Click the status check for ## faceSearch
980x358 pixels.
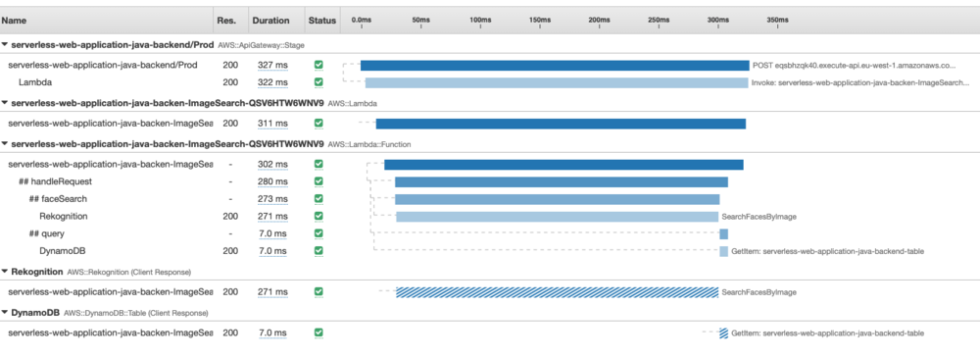click(x=318, y=199)
